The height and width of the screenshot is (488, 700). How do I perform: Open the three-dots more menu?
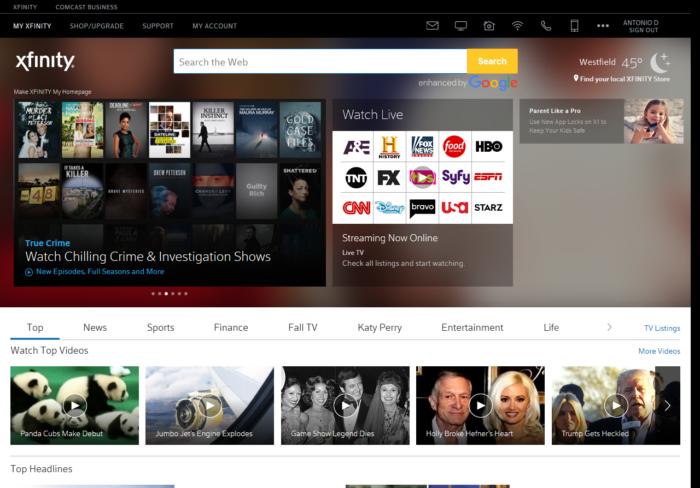pyautogui.click(x=603, y=26)
